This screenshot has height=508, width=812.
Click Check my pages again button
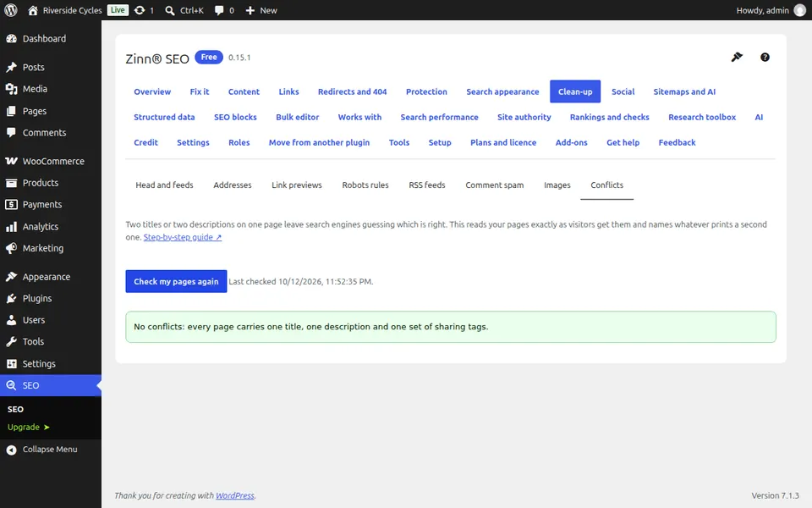coord(176,281)
